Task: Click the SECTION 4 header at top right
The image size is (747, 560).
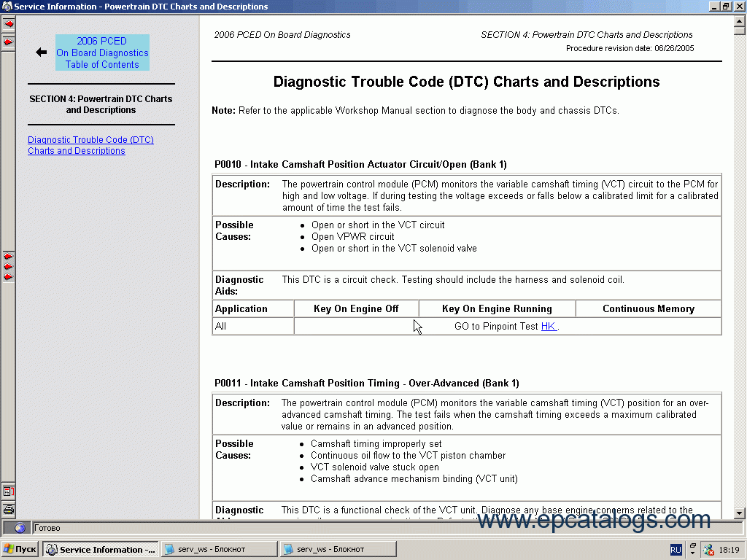Action: [587, 35]
